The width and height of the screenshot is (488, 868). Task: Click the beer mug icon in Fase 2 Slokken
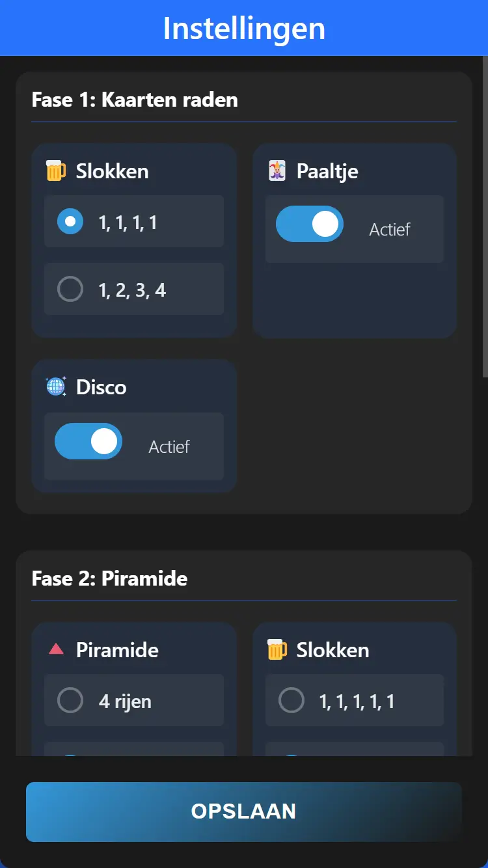[277, 650]
